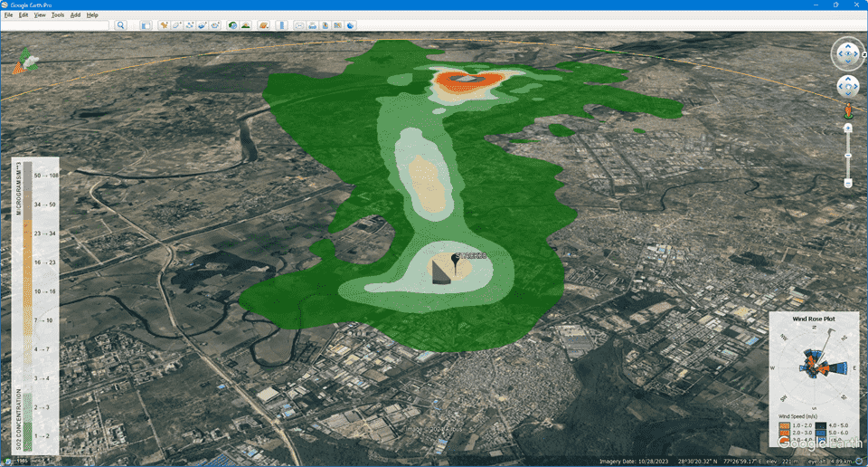Select the Ruler tool
The image size is (868, 467).
pyautogui.click(x=282, y=25)
